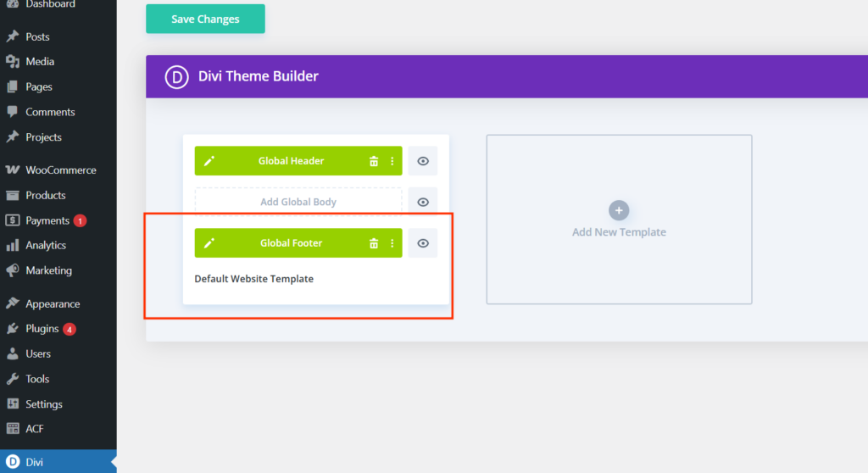Image resolution: width=868 pixels, height=473 pixels.
Task: Click the Payments dollar icon
Action: [x=12, y=220]
